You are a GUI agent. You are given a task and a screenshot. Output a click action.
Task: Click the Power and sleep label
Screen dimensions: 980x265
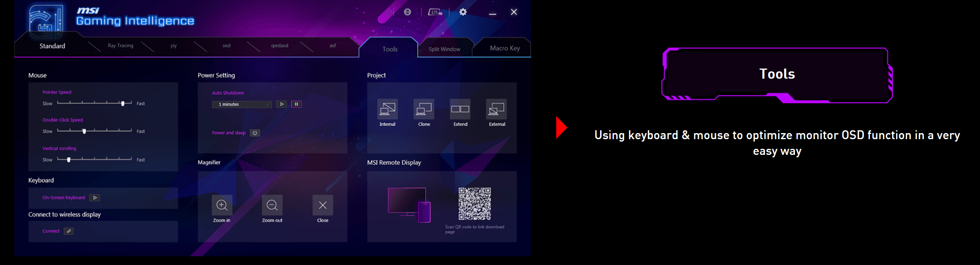[229, 133]
